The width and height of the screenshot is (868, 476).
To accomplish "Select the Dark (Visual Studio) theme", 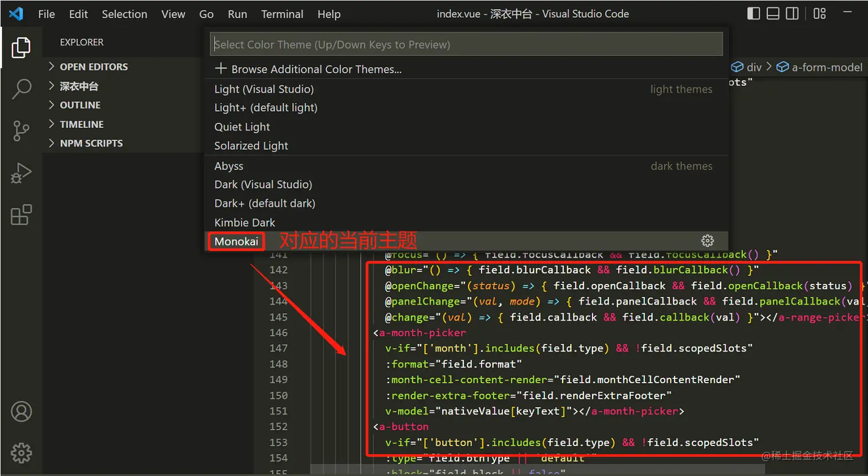I will point(466,184).
